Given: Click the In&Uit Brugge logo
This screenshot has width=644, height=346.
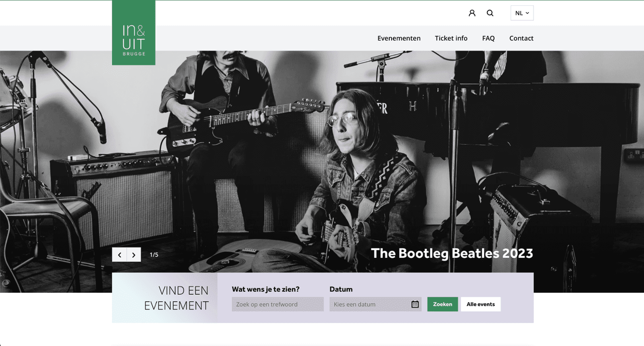Looking at the screenshot, I should 134,33.
